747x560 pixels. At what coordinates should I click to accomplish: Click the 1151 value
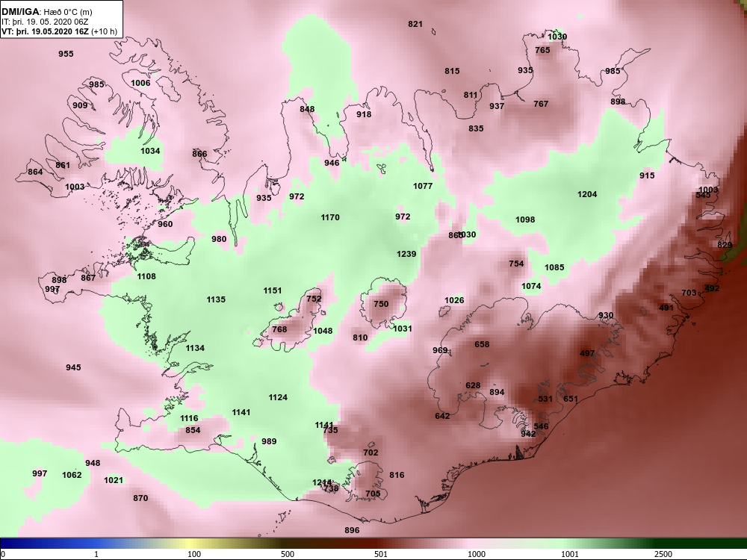tap(273, 290)
